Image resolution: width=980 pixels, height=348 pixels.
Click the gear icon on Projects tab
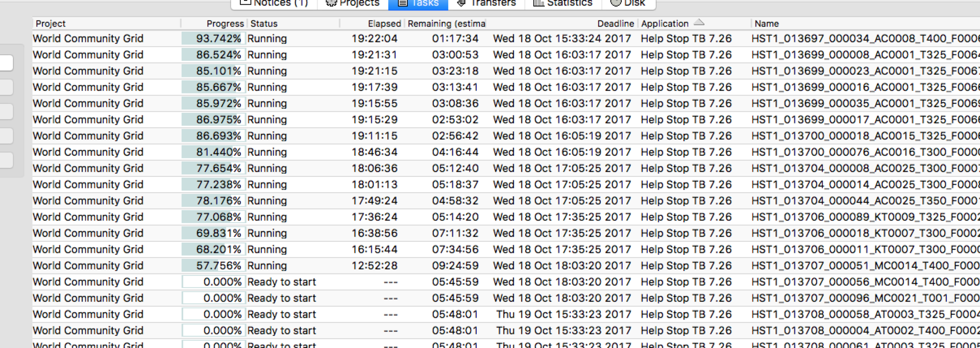tap(331, 3)
